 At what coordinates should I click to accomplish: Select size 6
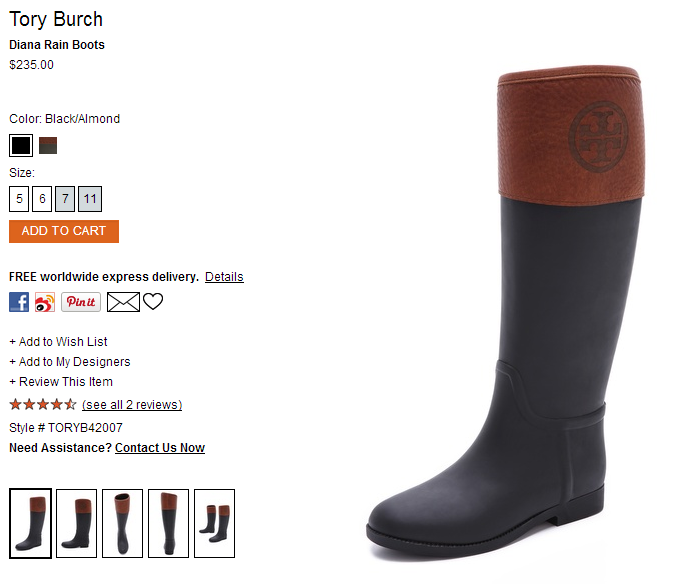42,199
